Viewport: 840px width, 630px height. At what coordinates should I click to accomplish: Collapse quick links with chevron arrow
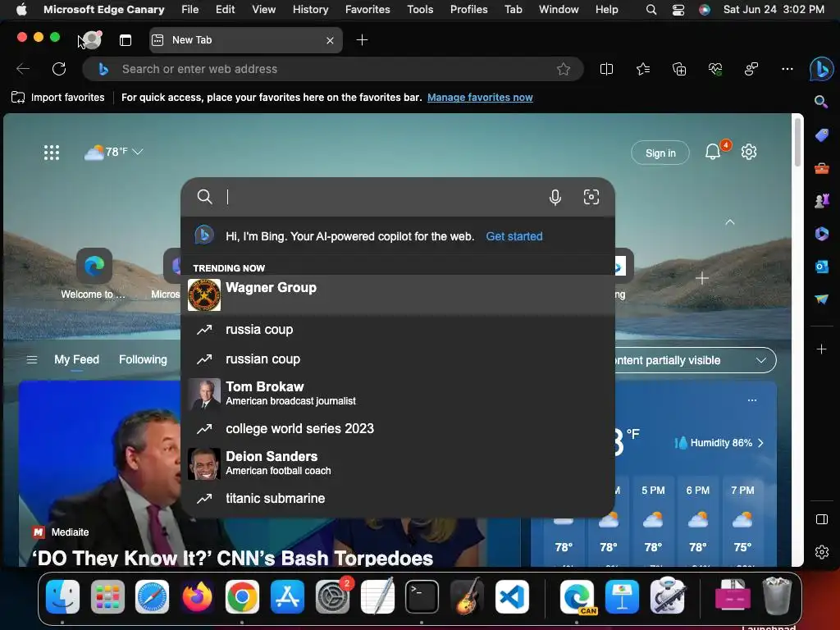(729, 221)
